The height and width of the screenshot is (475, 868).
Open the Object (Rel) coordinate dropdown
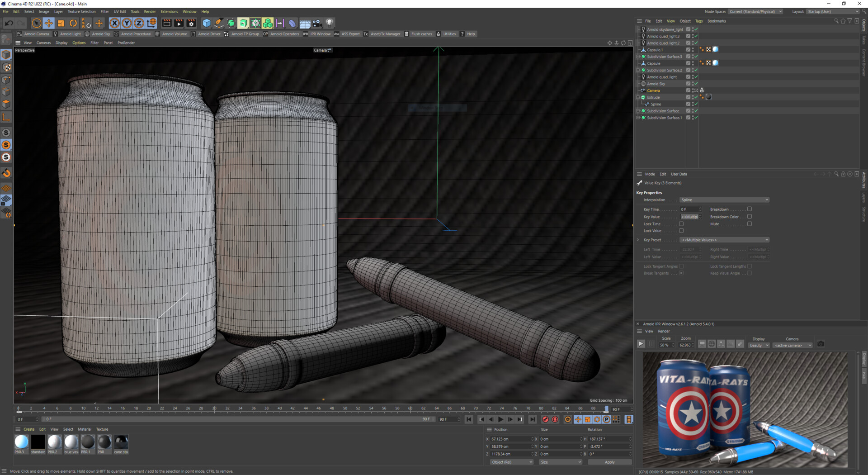point(511,462)
